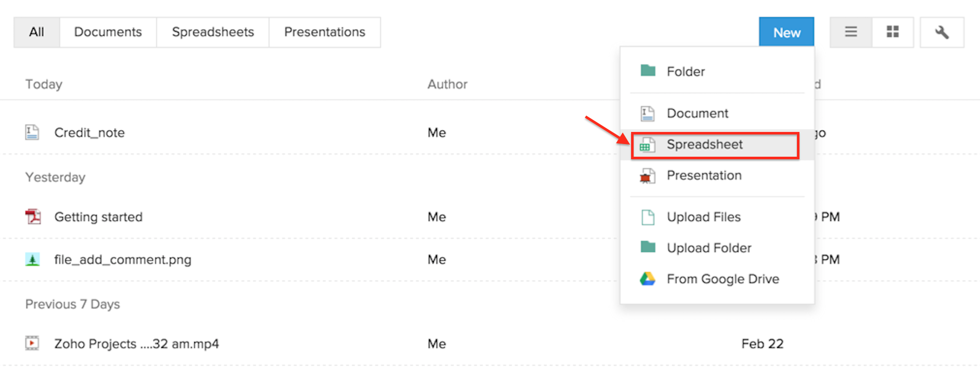Switch to the Documents tab

[108, 32]
